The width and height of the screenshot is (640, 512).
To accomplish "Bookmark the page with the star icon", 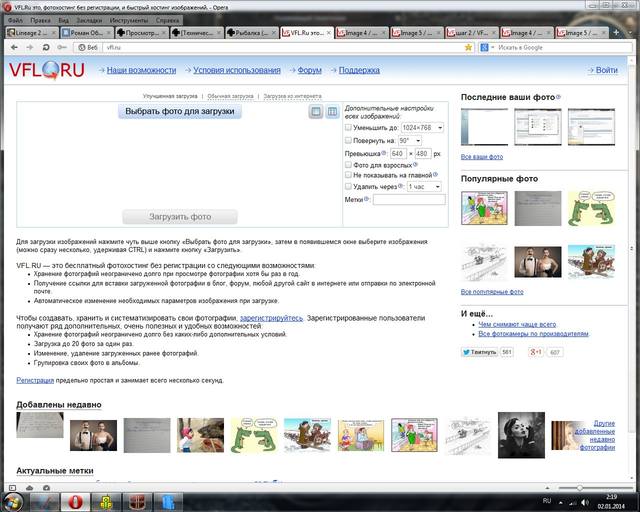I will [x=468, y=47].
